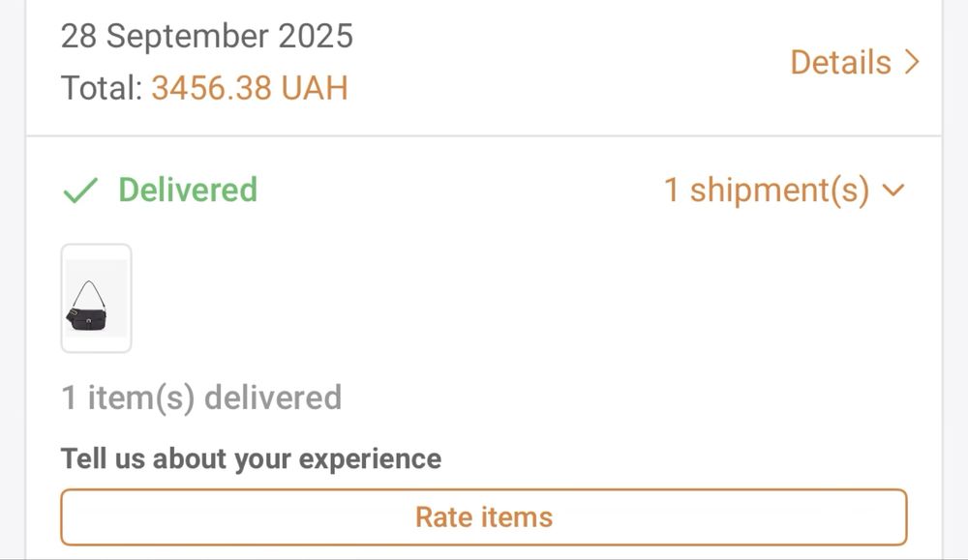
Task: Open the black handbag product thumbnail
Action: (96, 298)
